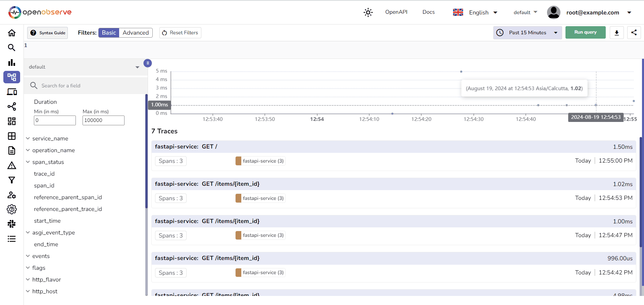
Task: Select the Metrics bar-chart icon
Action: coord(12,62)
